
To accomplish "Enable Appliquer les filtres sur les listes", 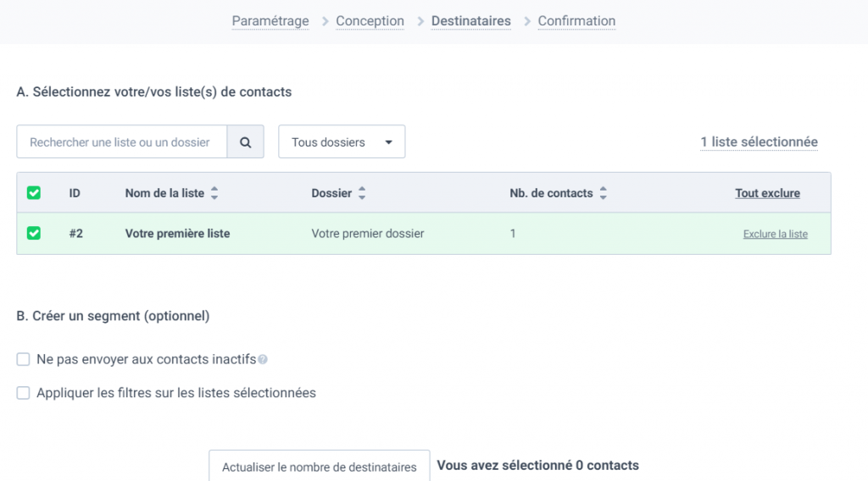I will tap(23, 393).
